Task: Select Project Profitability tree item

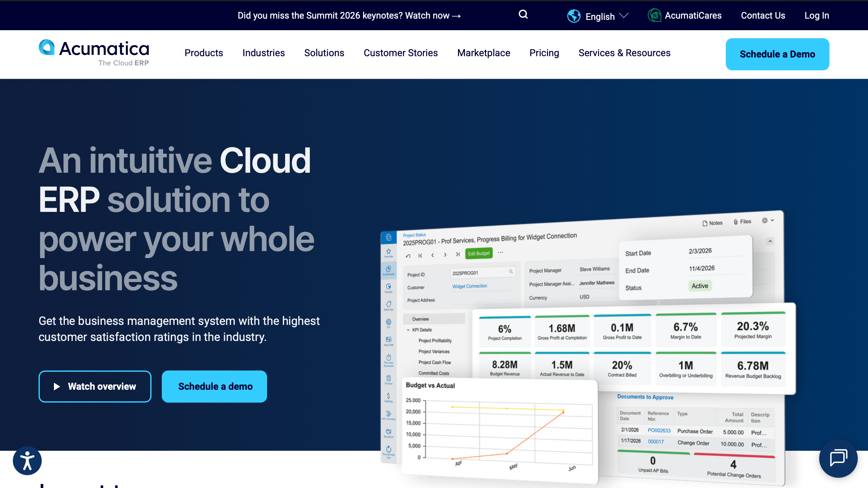Action: click(x=435, y=340)
